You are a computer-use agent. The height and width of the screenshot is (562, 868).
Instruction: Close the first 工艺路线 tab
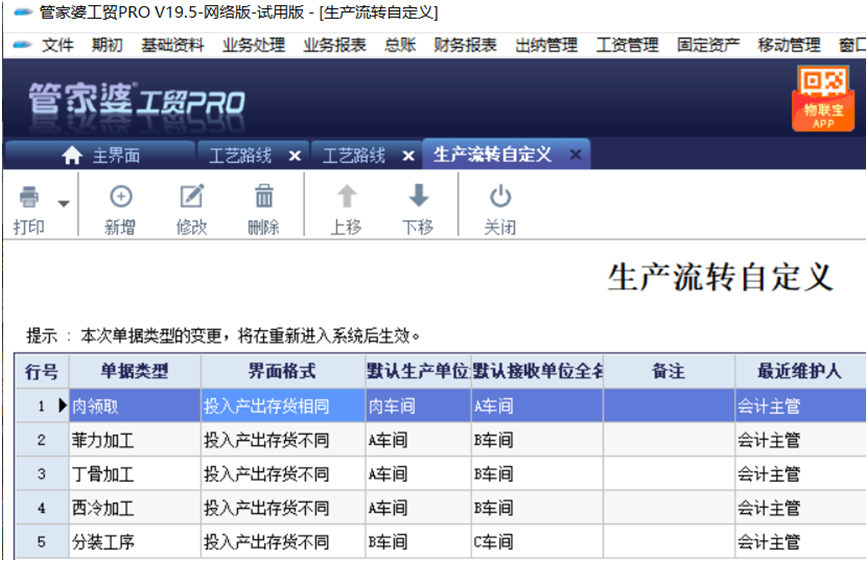[x=295, y=156]
